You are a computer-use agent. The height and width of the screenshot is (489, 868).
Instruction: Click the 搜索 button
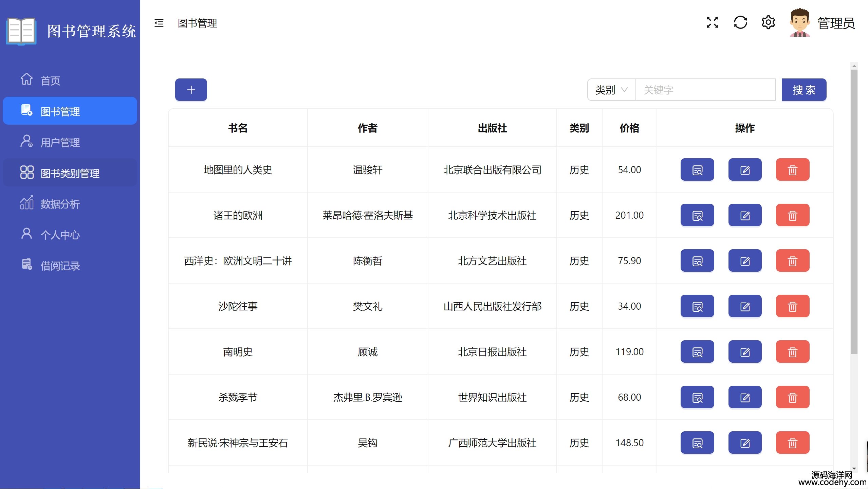[804, 90]
